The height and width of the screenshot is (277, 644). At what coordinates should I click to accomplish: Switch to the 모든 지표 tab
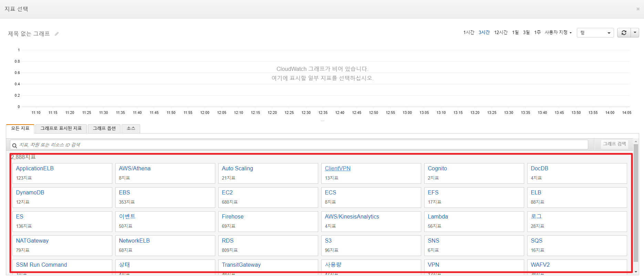[20, 129]
